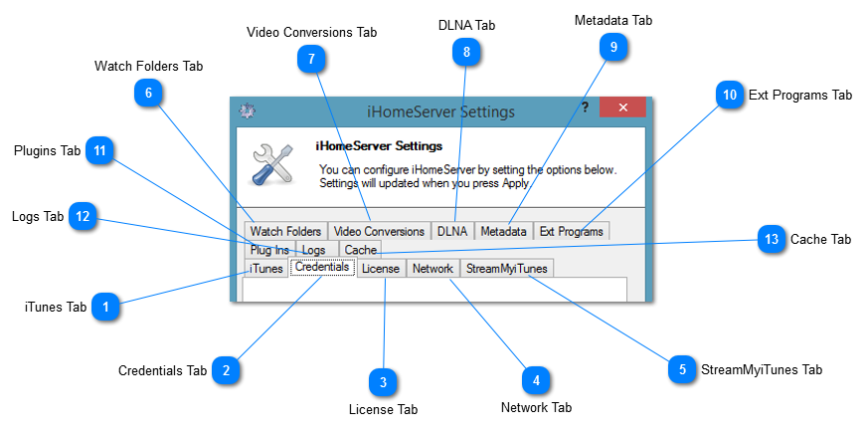
Task: Click the Credentials tab
Action: point(322,267)
